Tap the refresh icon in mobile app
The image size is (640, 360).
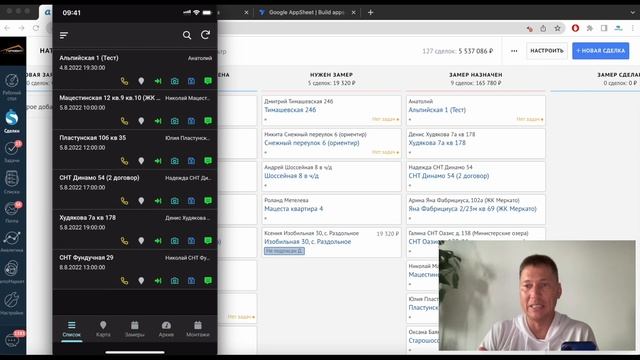(x=205, y=35)
